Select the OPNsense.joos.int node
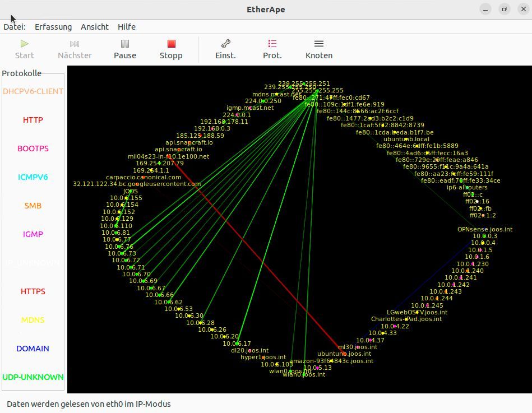 click(484, 229)
